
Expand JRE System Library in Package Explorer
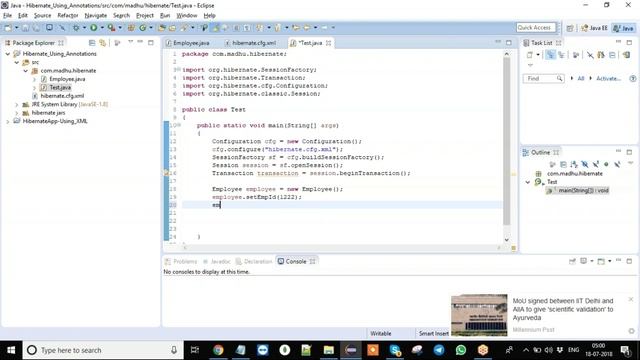pos(17,104)
